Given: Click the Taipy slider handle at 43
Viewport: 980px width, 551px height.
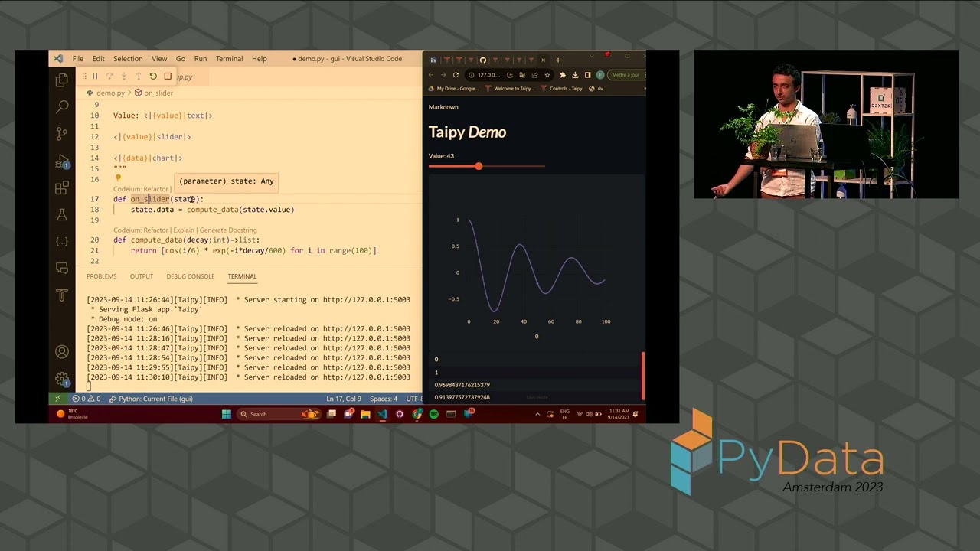Looking at the screenshot, I should (479, 166).
